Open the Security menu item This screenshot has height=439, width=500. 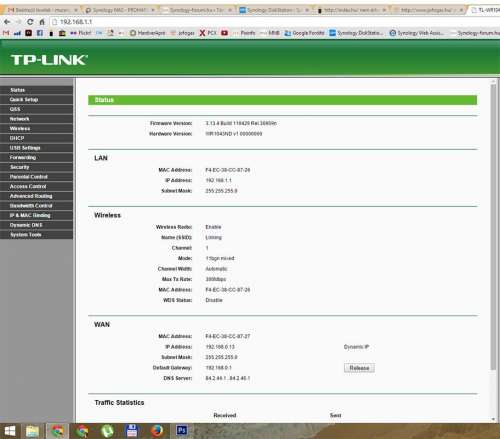[37, 167]
